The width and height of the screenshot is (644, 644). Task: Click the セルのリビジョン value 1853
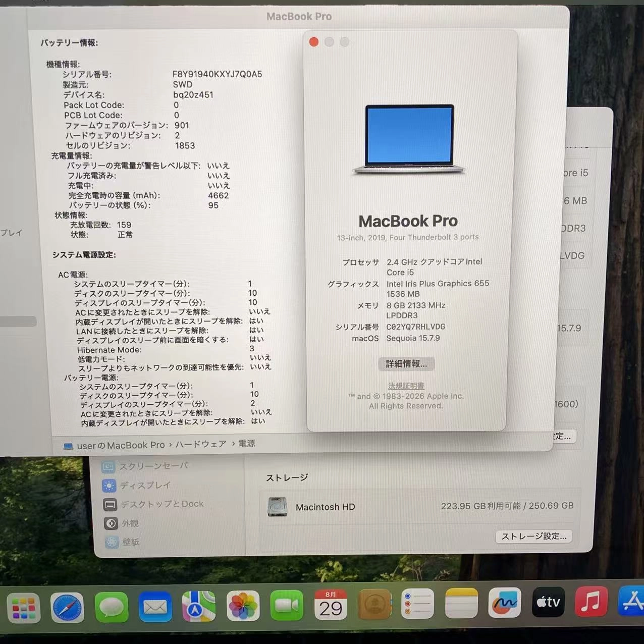pyautogui.click(x=185, y=145)
